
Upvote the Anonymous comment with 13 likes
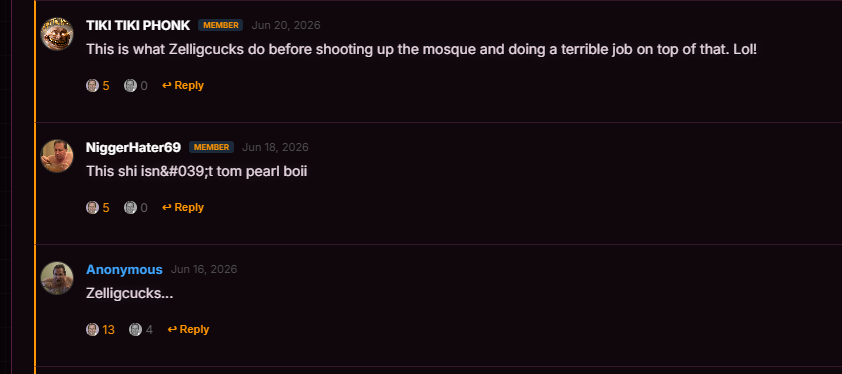click(x=92, y=329)
